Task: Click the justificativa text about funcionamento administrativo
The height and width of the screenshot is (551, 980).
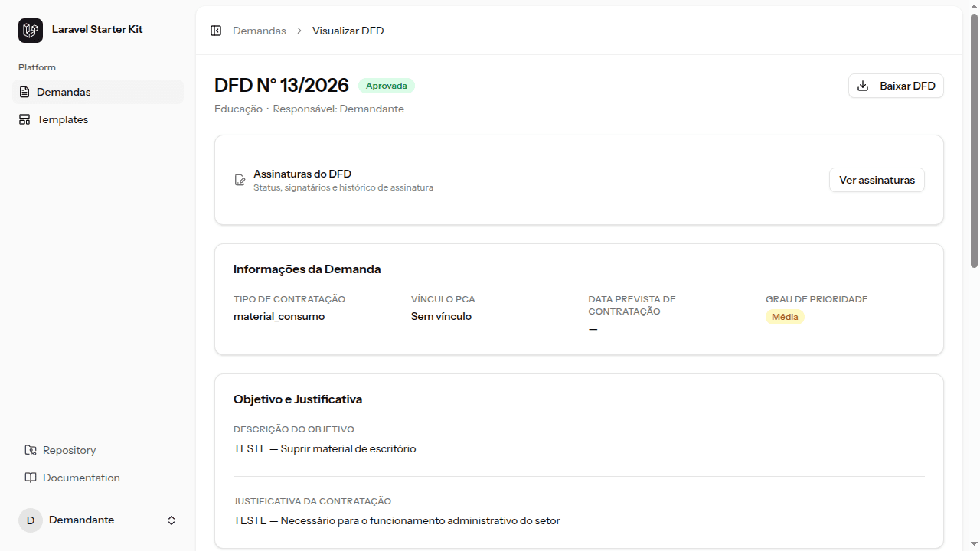Action: tap(397, 520)
